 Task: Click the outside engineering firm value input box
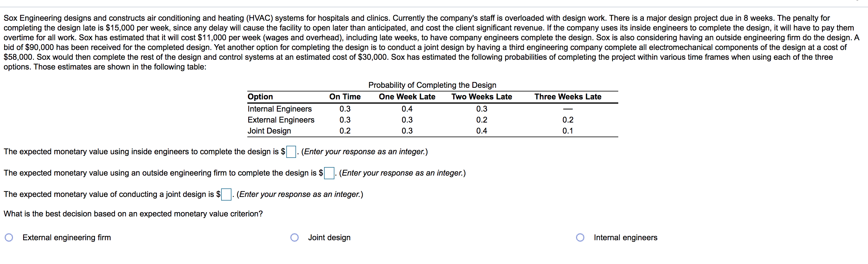[329, 173]
